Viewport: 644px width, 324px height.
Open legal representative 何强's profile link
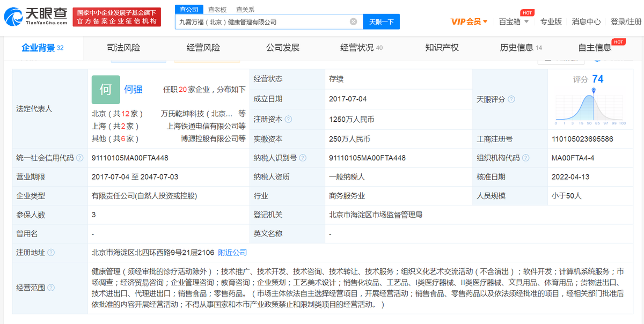click(x=133, y=90)
